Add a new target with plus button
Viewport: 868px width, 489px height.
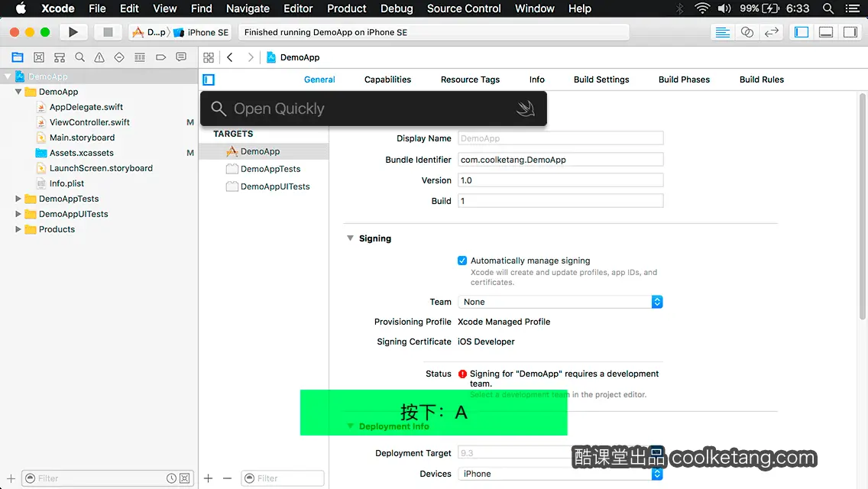(x=208, y=478)
